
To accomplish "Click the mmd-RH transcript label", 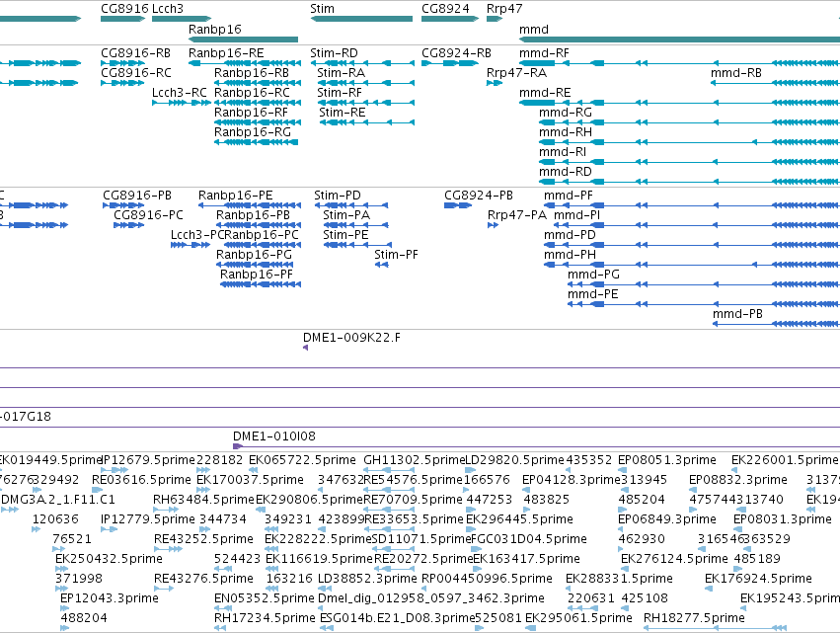I will coord(566,132).
